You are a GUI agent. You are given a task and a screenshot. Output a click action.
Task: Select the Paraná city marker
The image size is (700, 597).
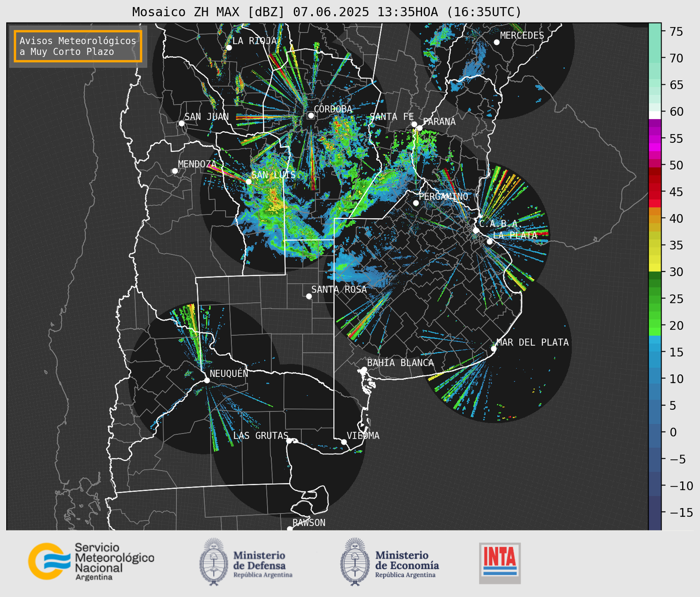coord(420,128)
